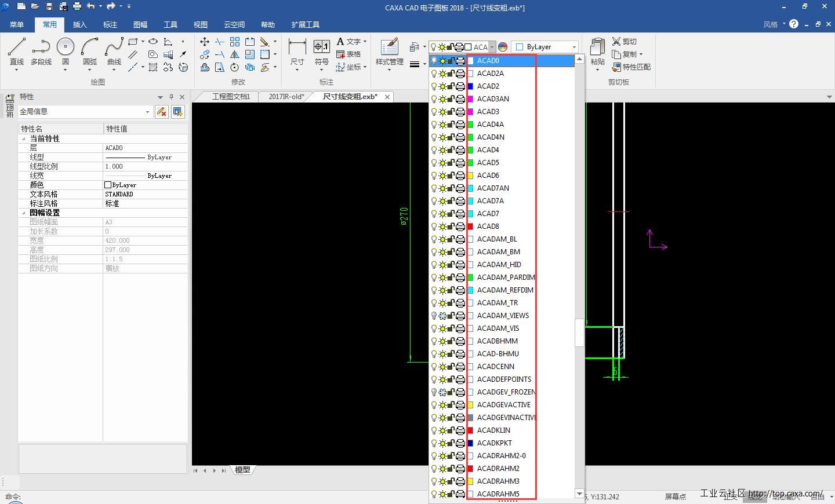Image resolution: width=835 pixels, height=504 pixels.
Task: Open the Style Manager (样式管理)
Action: coord(390,47)
